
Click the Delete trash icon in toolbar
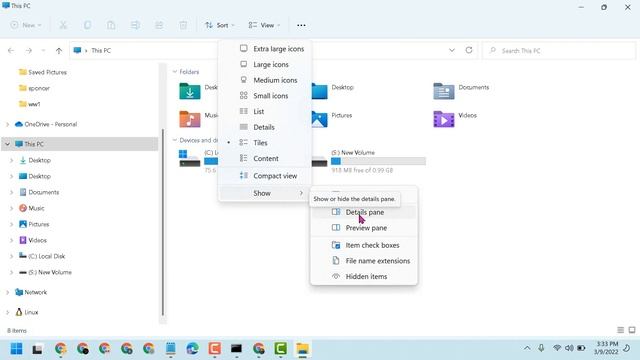tap(183, 25)
